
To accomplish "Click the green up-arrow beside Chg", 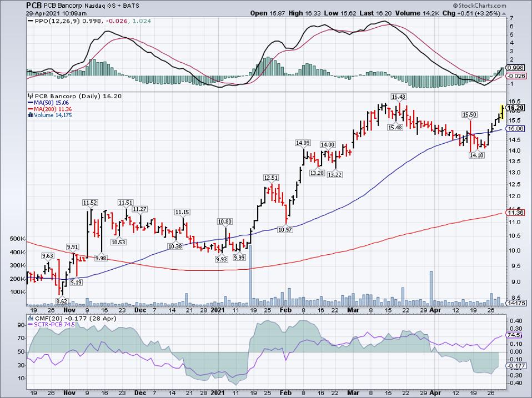I will (504, 13).
